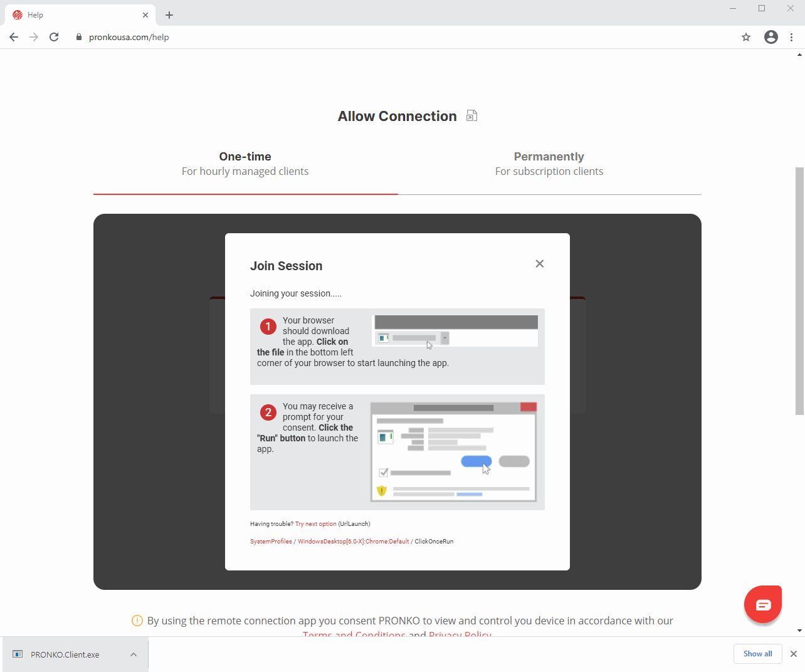Click the Join Session heading
Viewport: 805px width, 672px height.
click(x=287, y=266)
